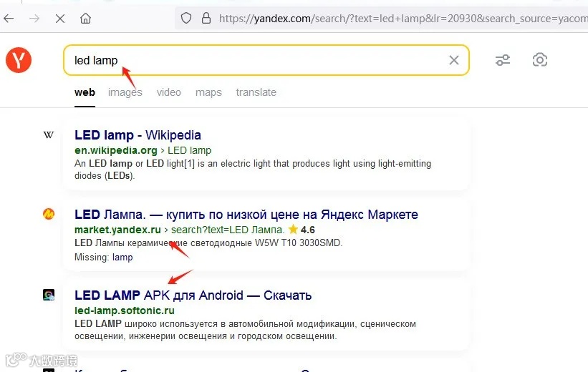Screen dimensions: 588x372
Task: Click the Wikipedia W favicon
Action: (x=49, y=135)
